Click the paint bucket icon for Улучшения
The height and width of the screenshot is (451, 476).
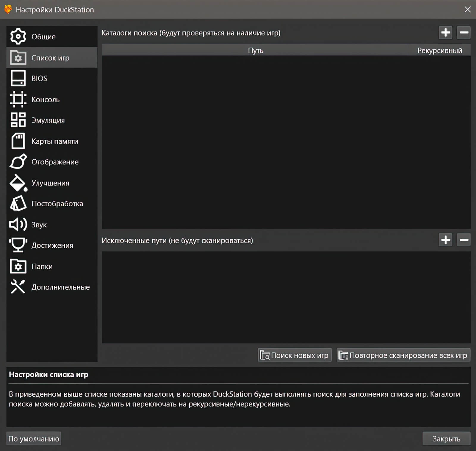[x=18, y=183]
